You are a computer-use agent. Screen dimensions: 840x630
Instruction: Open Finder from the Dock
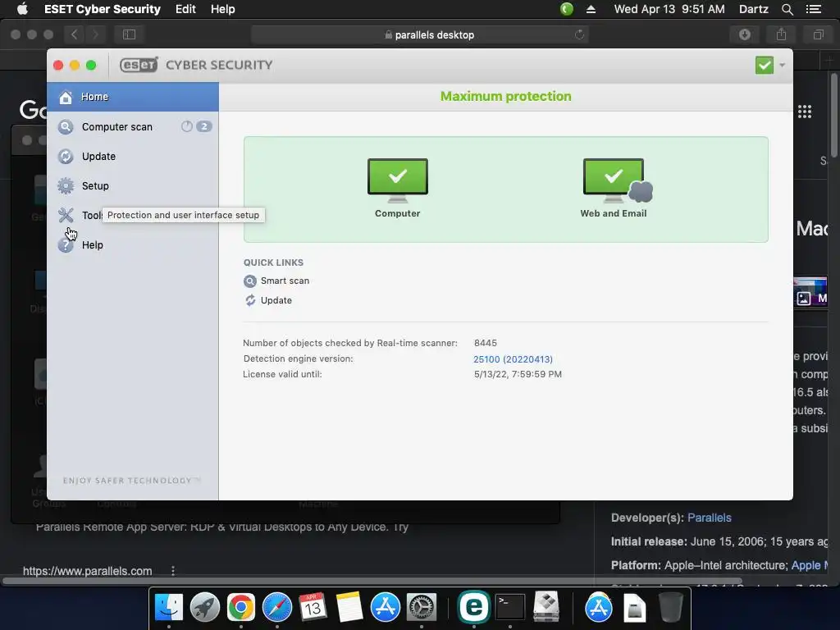click(x=169, y=607)
